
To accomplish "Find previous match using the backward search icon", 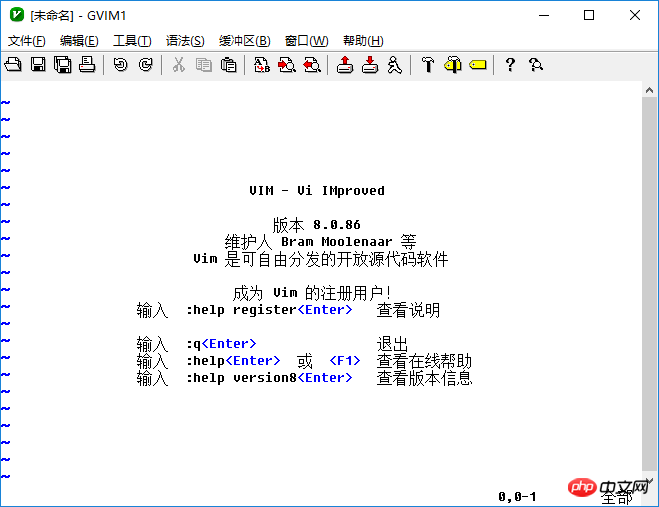I will 312,65.
